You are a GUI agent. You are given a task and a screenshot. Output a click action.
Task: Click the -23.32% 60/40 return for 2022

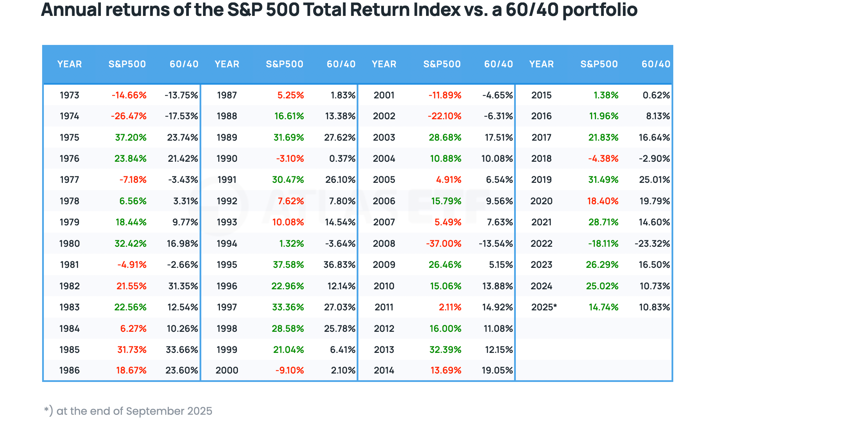coord(652,244)
